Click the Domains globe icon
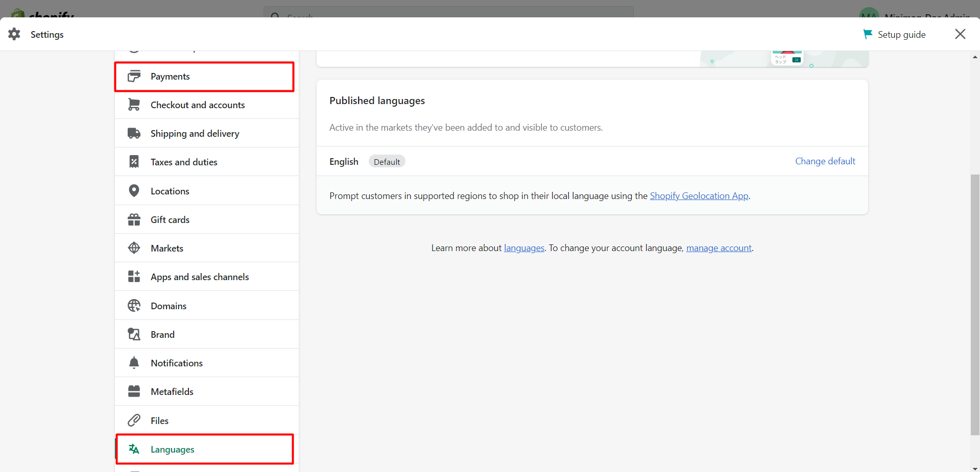 coord(134,306)
